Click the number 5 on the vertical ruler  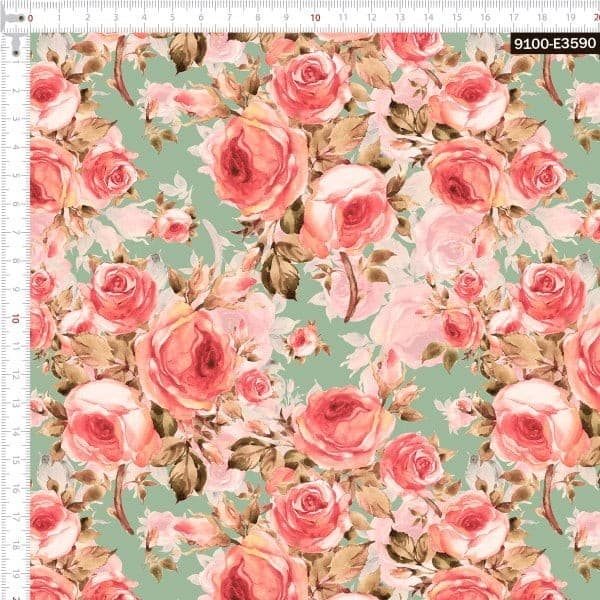coord(15,175)
